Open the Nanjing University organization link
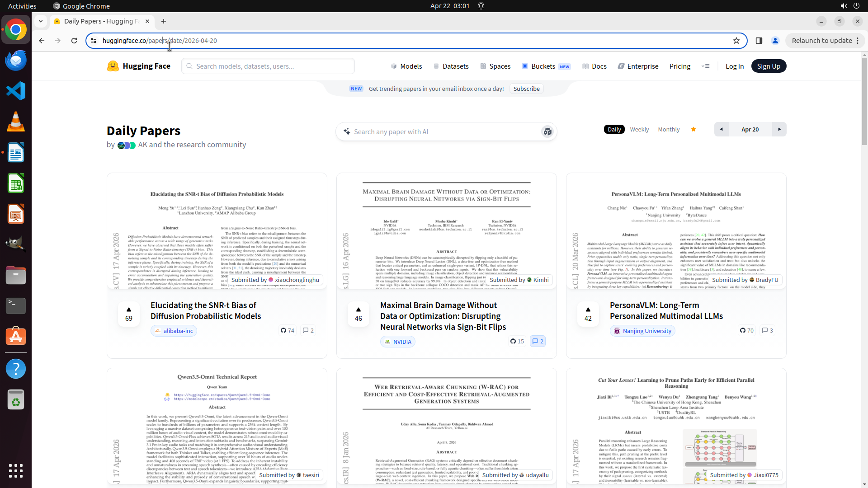The image size is (868, 488). point(642,331)
